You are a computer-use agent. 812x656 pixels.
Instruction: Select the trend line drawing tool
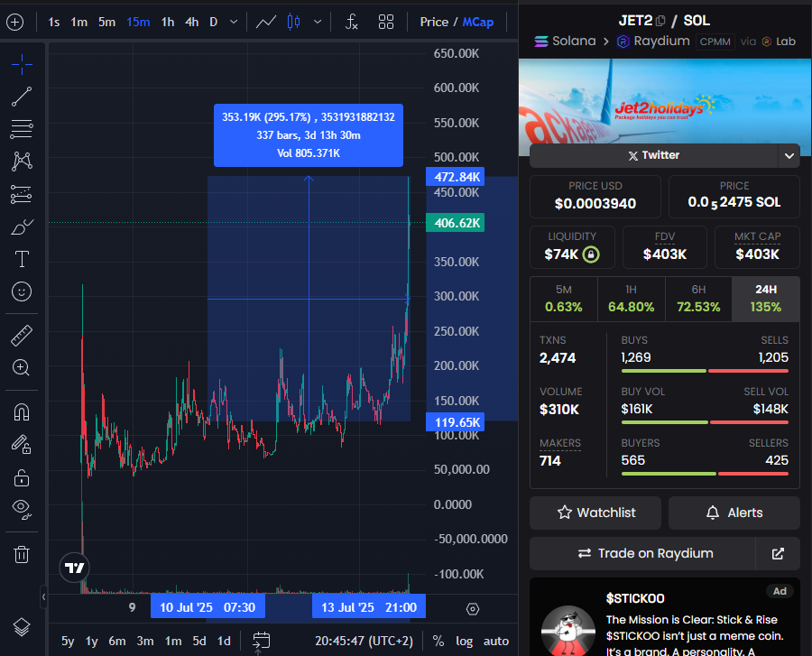point(22,97)
